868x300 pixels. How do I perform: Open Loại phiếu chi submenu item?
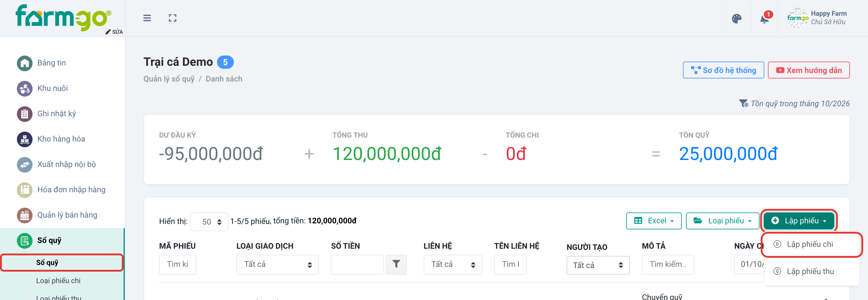[x=58, y=280]
